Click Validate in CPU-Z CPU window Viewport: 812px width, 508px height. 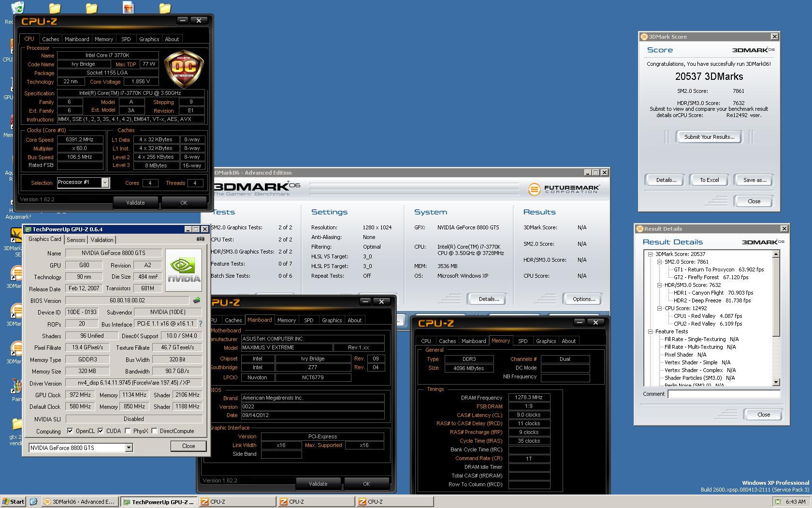[135, 203]
